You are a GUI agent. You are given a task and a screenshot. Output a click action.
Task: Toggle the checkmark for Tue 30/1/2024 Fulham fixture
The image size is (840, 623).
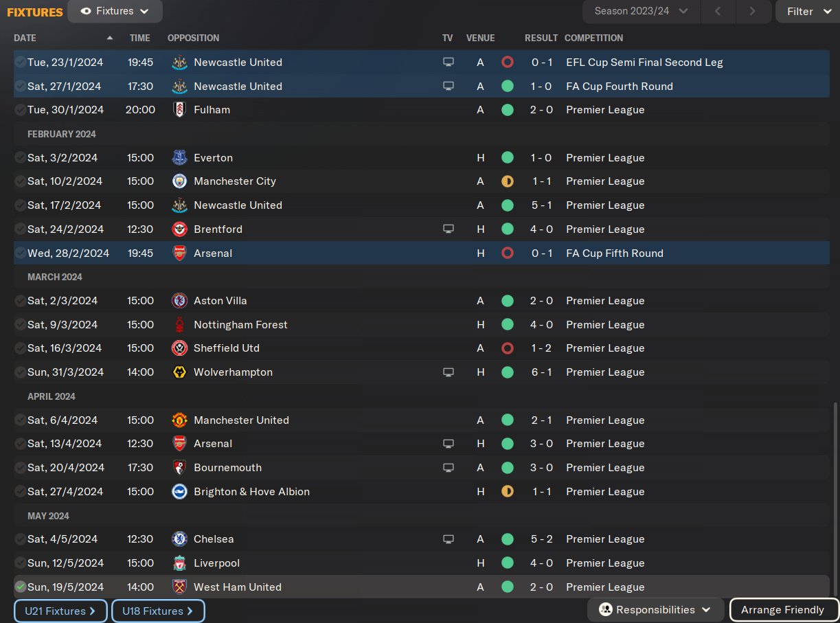pyautogui.click(x=20, y=110)
